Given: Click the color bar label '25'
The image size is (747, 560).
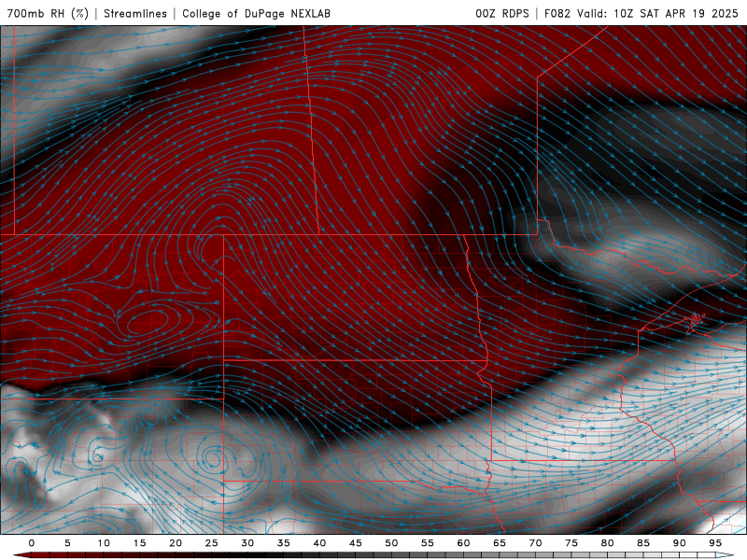Looking at the screenshot, I should [211, 543].
